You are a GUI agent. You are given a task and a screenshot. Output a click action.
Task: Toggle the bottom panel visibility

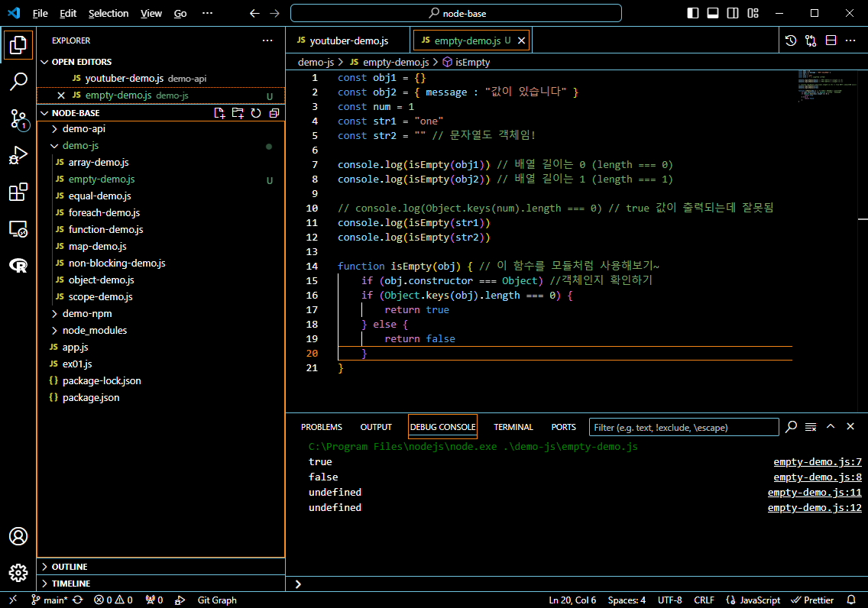[x=713, y=13]
